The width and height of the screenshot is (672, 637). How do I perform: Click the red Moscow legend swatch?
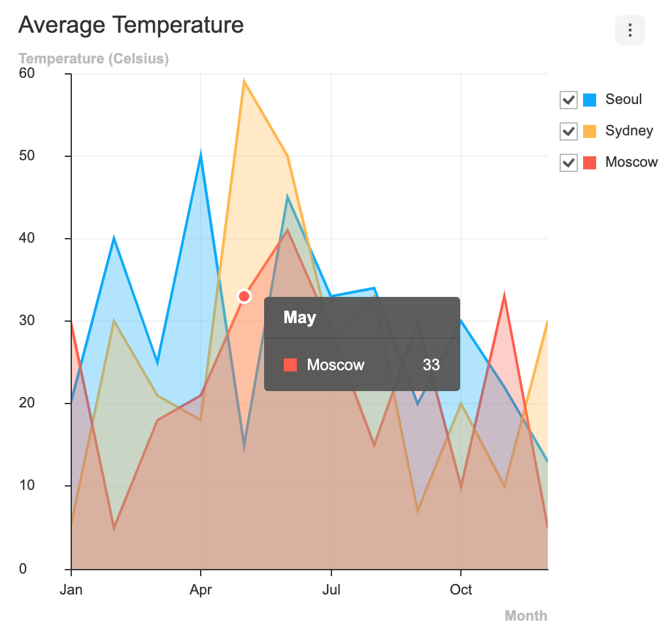click(x=590, y=163)
